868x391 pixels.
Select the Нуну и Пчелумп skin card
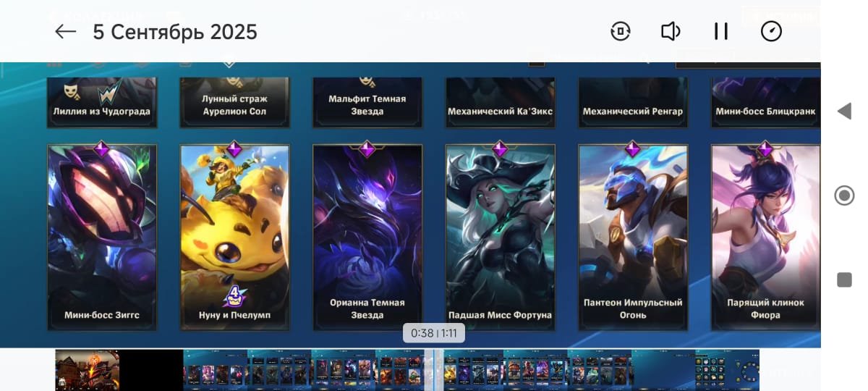pyautogui.click(x=234, y=237)
